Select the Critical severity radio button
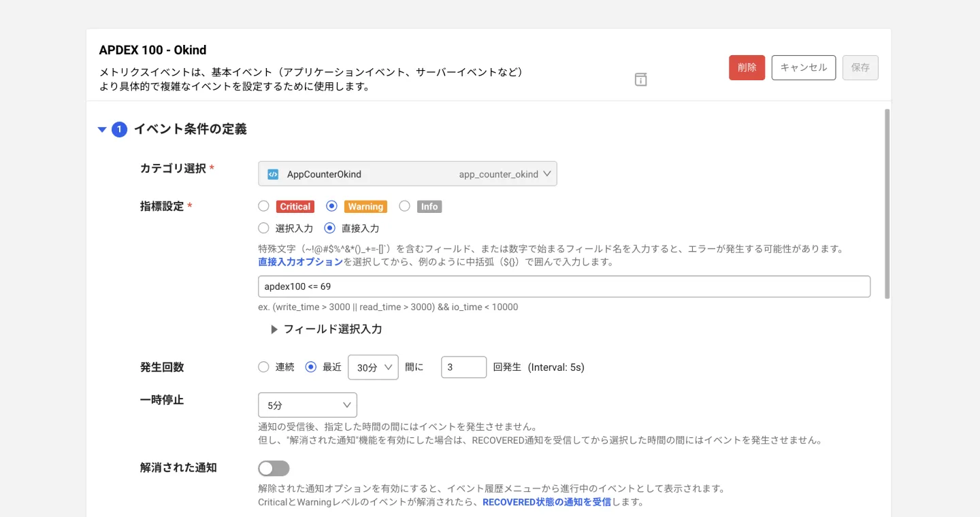Image resolution: width=980 pixels, height=517 pixels. pyautogui.click(x=264, y=206)
